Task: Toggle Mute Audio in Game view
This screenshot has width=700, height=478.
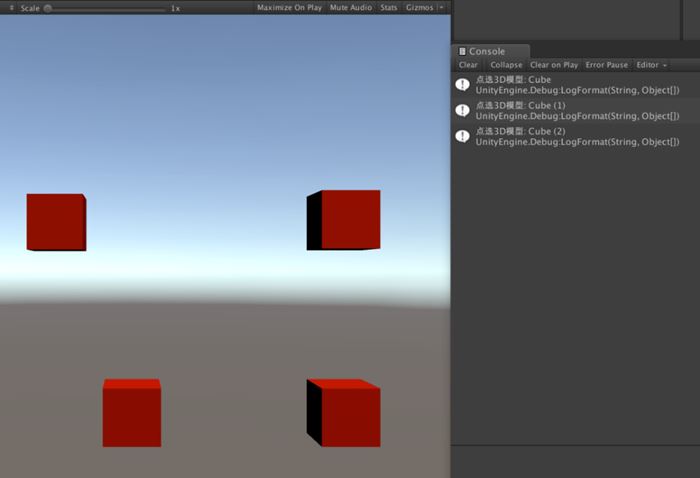Action: 350,8
